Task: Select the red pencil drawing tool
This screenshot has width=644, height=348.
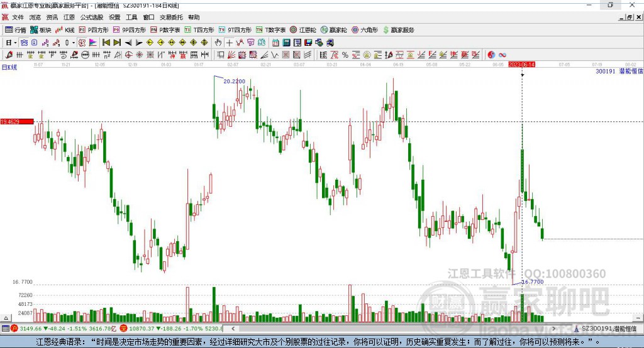Action: tap(9, 55)
